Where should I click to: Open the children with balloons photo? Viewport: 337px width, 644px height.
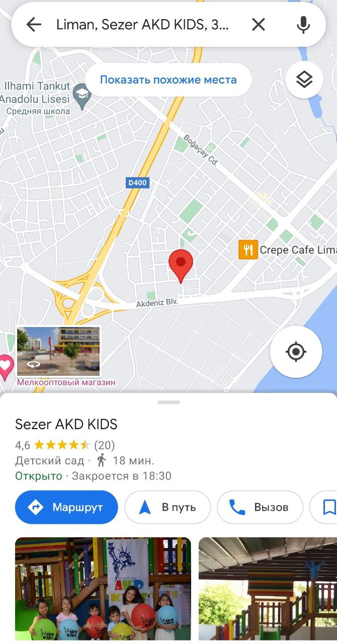103,589
